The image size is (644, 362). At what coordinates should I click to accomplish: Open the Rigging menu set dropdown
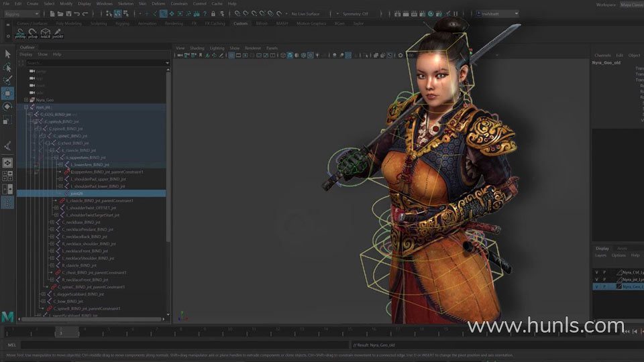21,14
